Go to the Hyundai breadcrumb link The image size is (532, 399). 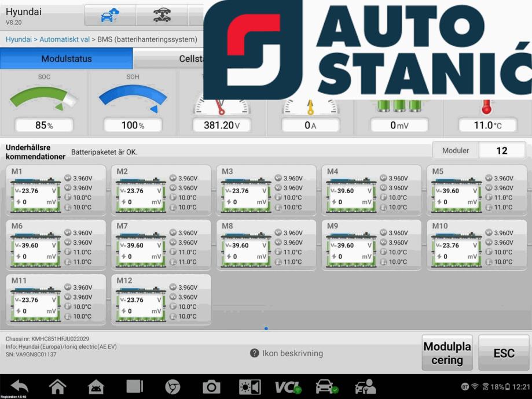pos(19,39)
